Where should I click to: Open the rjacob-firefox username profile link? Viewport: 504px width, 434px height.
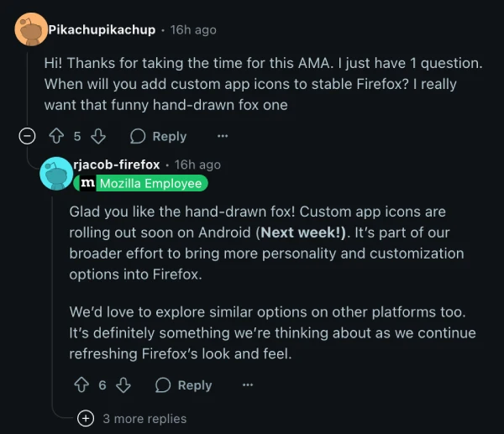click(x=117, y=165)
